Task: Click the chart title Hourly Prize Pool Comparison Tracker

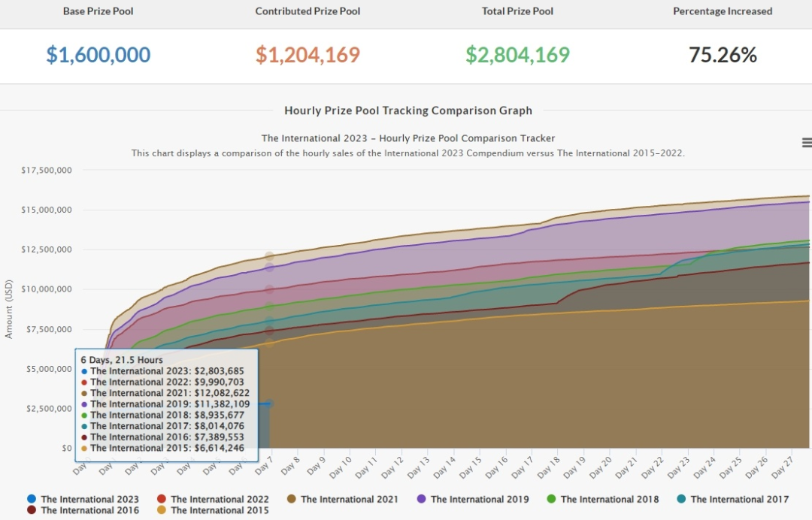Action: pos(408,138)
